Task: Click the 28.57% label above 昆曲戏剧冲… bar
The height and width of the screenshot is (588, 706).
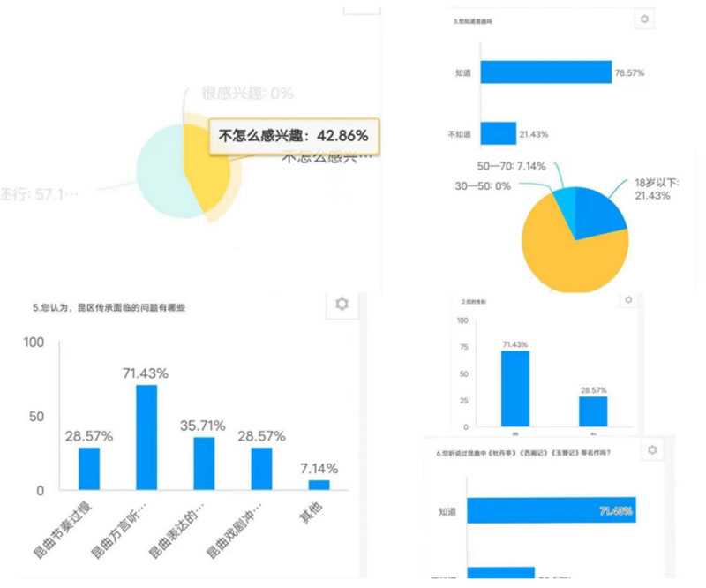Action: point(261,436)
